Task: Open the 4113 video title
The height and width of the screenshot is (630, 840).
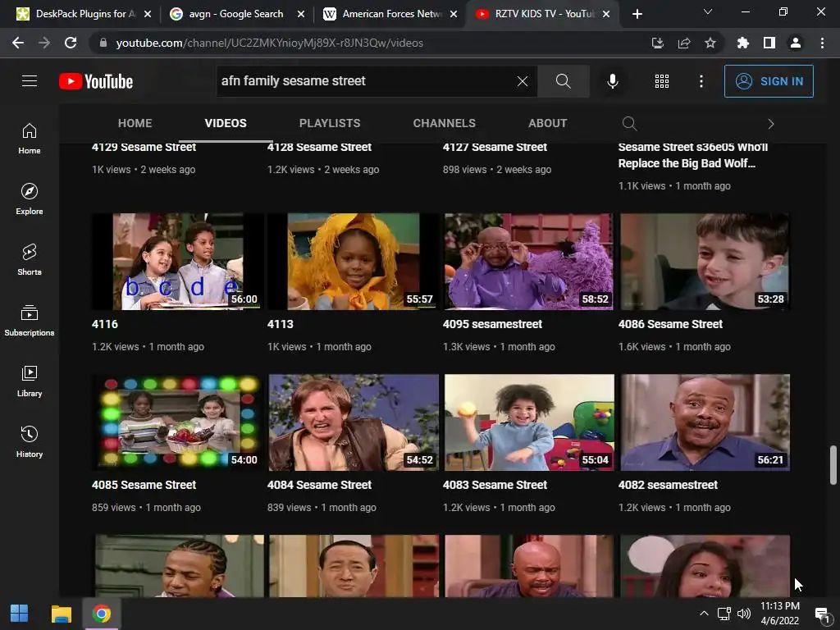Action: point(281,324)
